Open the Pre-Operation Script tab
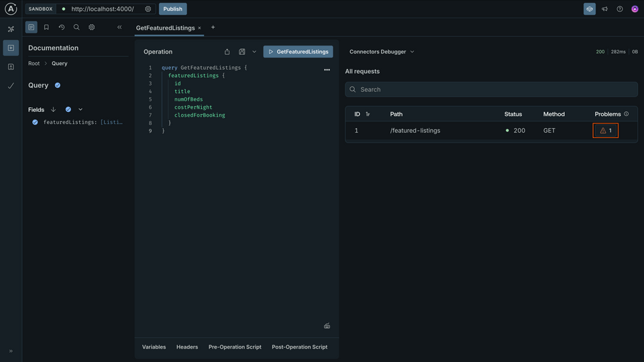The image size is (644, 362). [235, 347]
